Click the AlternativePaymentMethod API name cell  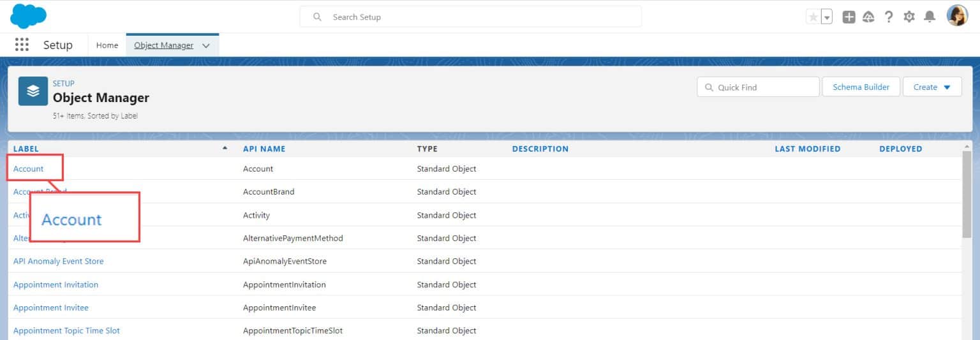[x=293, y=238]
